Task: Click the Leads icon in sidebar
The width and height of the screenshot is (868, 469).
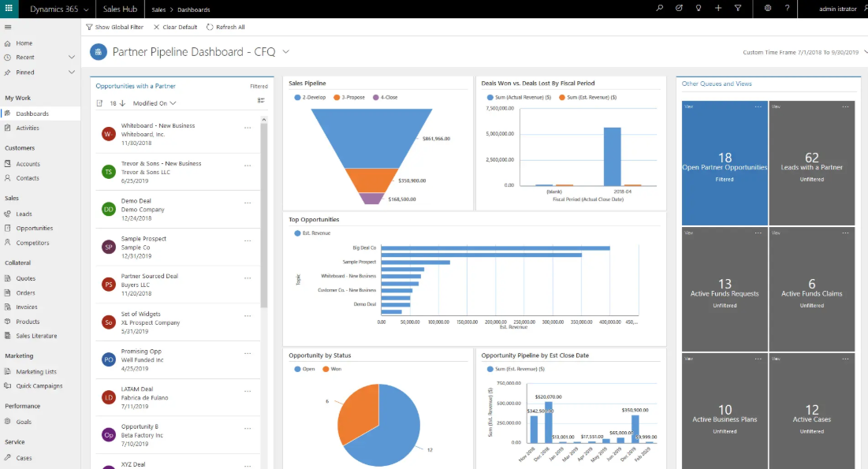Action: [x=8, y=214]
